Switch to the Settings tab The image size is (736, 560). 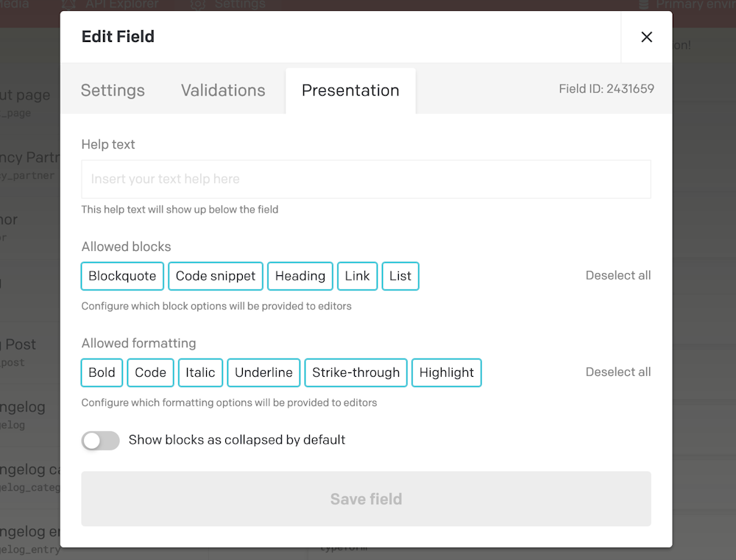113,90
